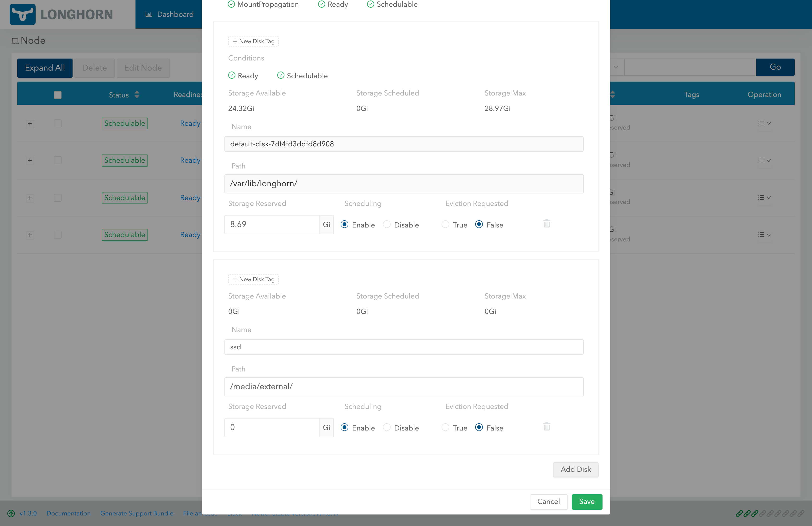Image resolution: width=812 pixels, height=526 pixels.
Task: Click the link chain icons in footer
Action: pyautogui.click(x=770, y=513)
